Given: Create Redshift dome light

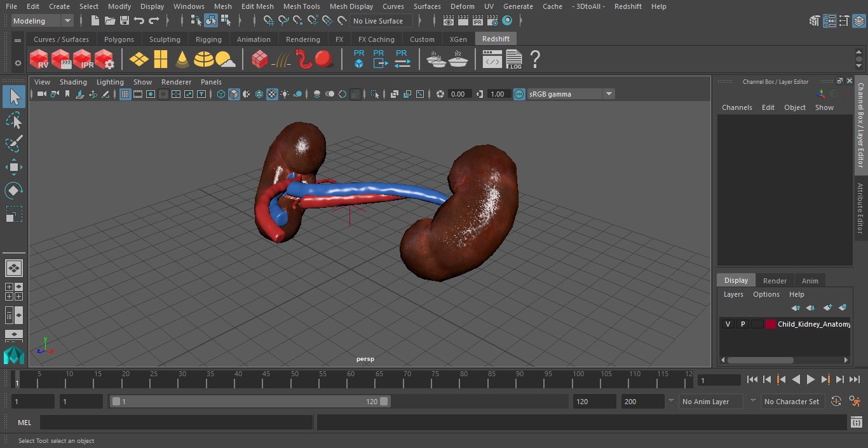Looking at the screenshot, I should coord(204,60).
